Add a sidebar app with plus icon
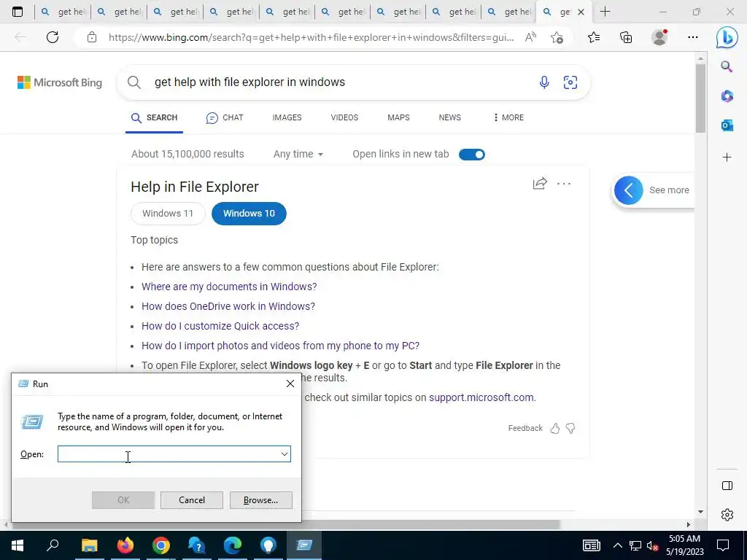Screen dimensions: 747x560 click(727, 157)
